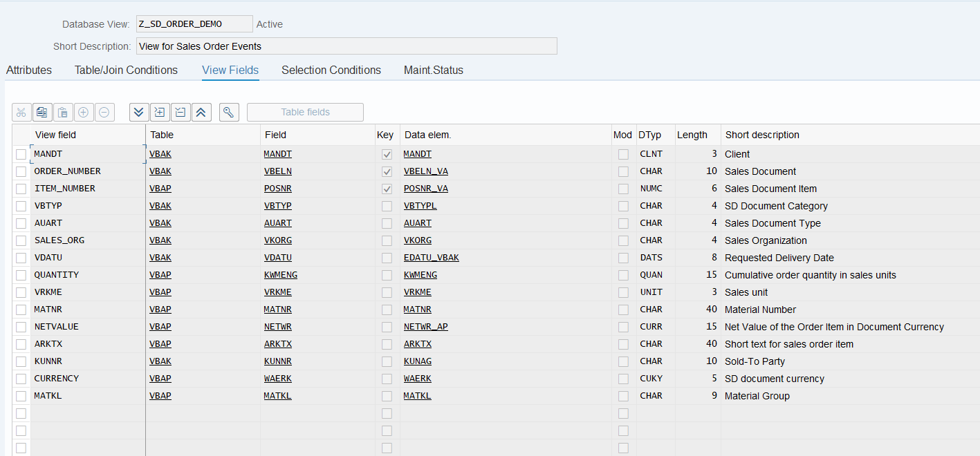Click the key icon button
The image size is (980, 456).
(229, 112)
